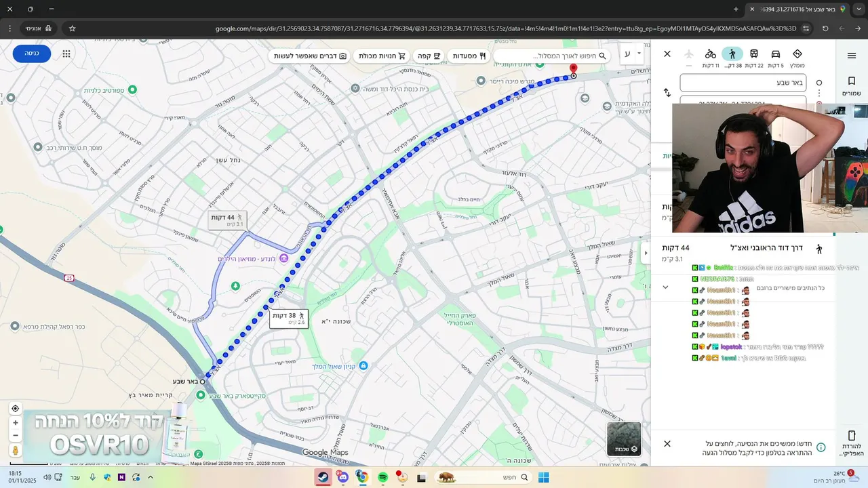The height and width of the screenshot is (488, 868).
Task: Open the Windows Start menu
Action: [543, 477]
